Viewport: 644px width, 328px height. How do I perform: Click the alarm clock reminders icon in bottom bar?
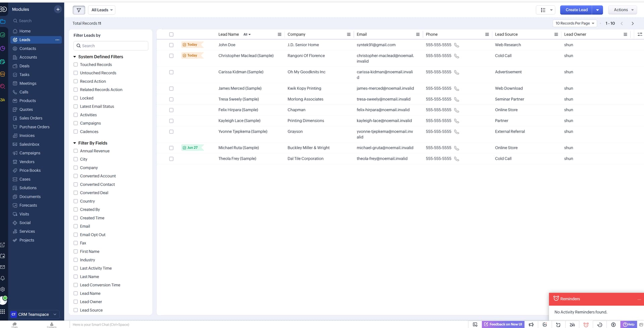(x=586, y=325)
